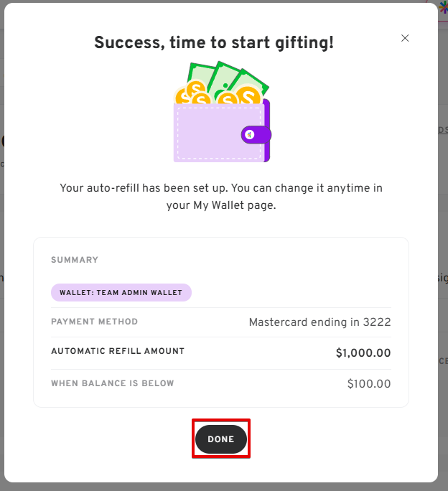
Task: Click the gold dollar coins in the illustration
Action: coord(192,92)
